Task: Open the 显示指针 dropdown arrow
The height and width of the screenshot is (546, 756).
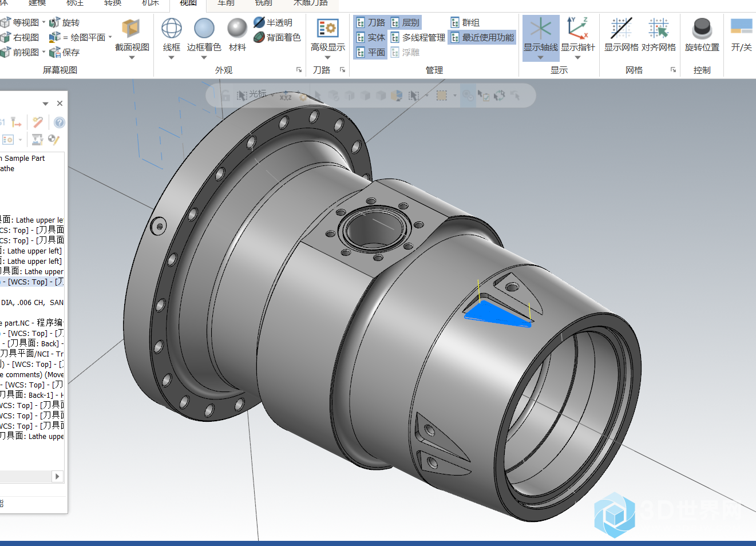Action: point(577,57)
